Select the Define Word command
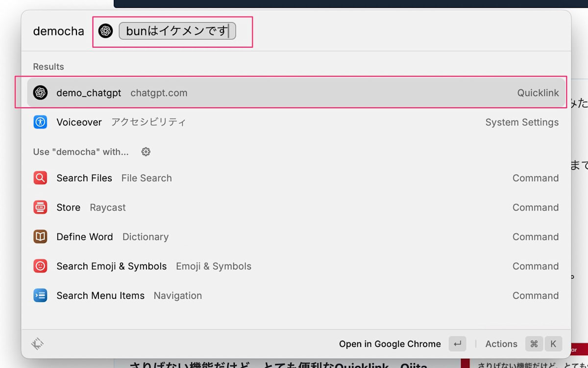Viewport: 588px width, 368px height. pos(296,237)
